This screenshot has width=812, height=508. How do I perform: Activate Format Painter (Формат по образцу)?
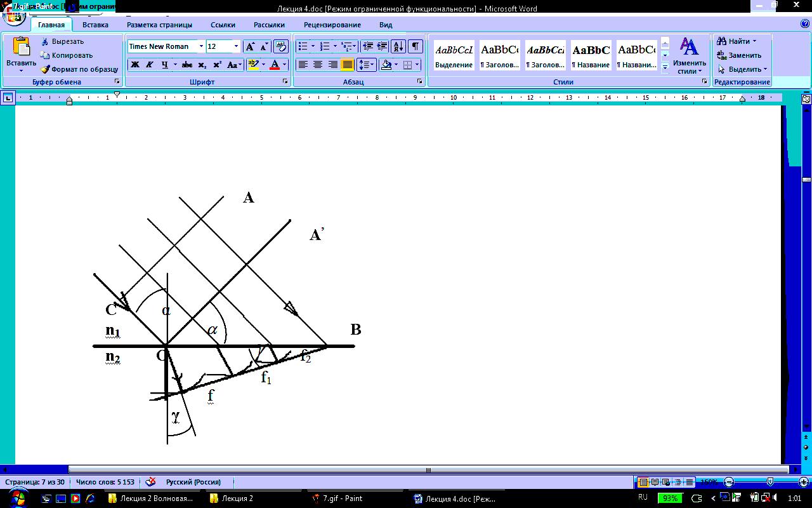(x=79, y=69)
